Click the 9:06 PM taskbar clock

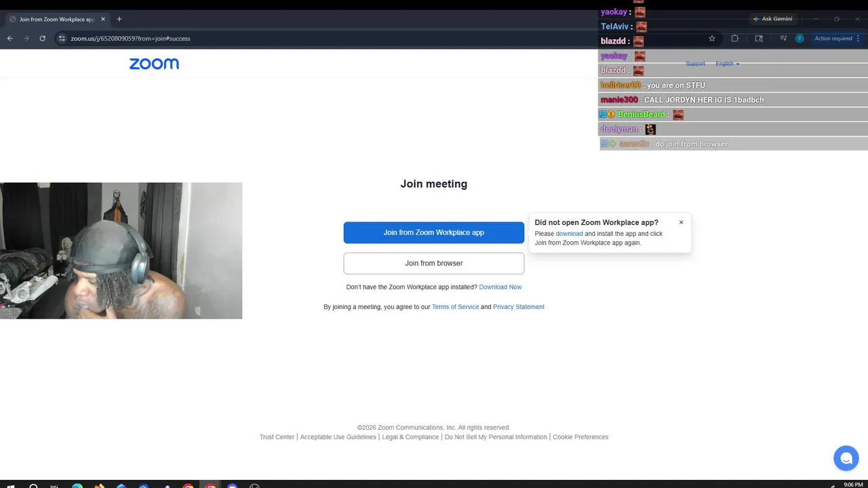[853, 485]
